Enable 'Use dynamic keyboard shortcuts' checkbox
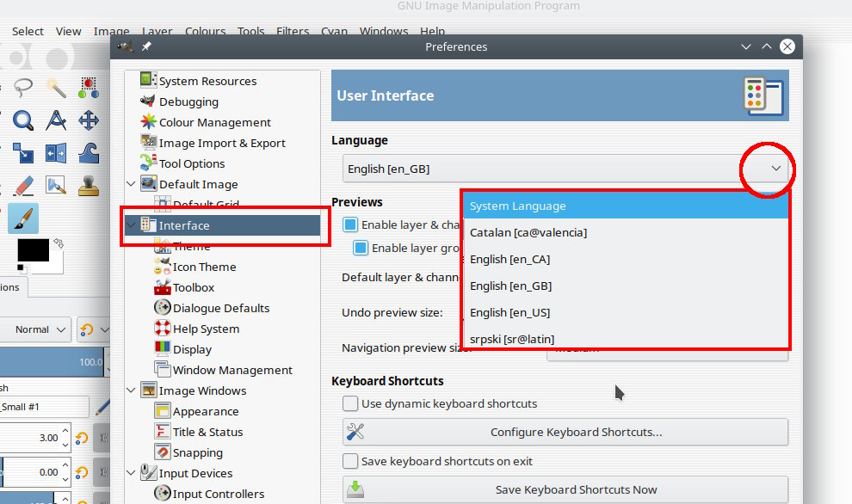Screen dimensions: 852x504 (x=350, y=403)
